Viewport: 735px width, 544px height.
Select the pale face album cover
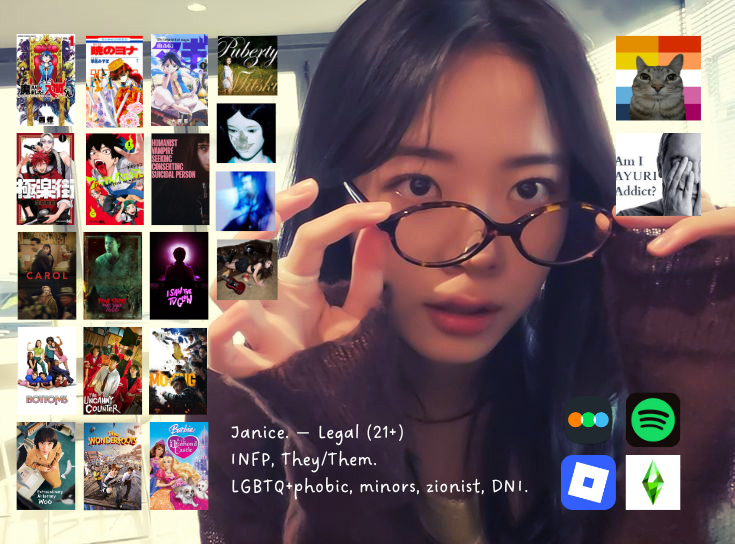click(247, 134)
